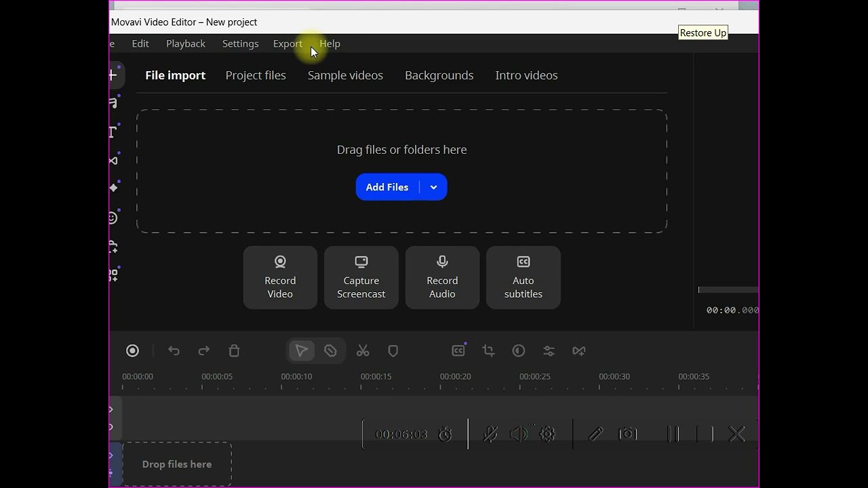Open the Titles (T) sidebar tab
This screenshot has height=488, width=868.
tap(114, 132)
